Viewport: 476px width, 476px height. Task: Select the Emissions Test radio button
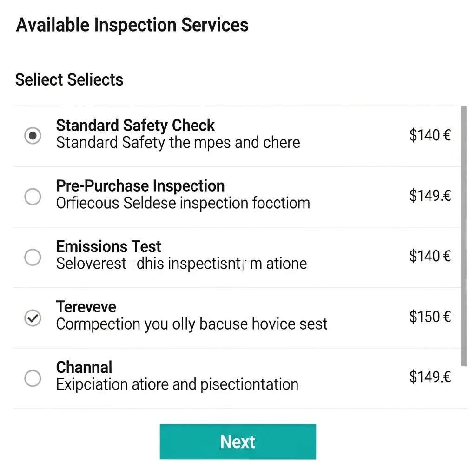(x=33, y=257)
